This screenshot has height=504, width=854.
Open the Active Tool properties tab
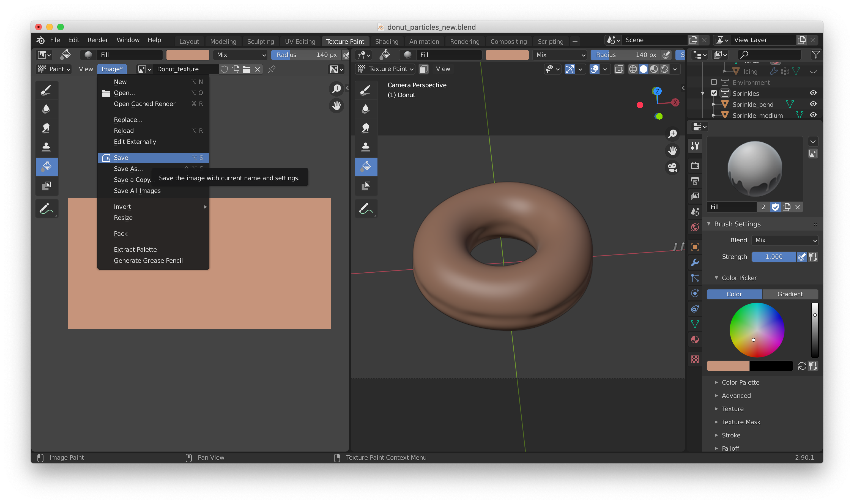(695, 146)
